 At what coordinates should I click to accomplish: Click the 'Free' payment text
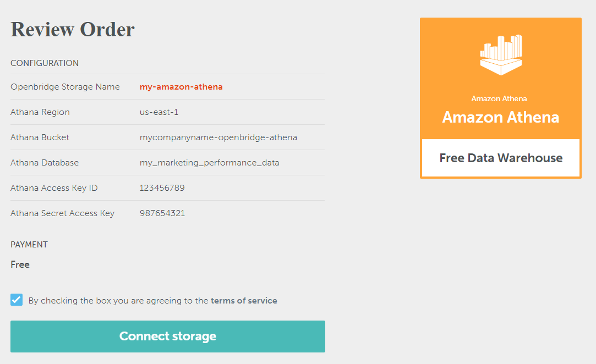tap(20, 264)
